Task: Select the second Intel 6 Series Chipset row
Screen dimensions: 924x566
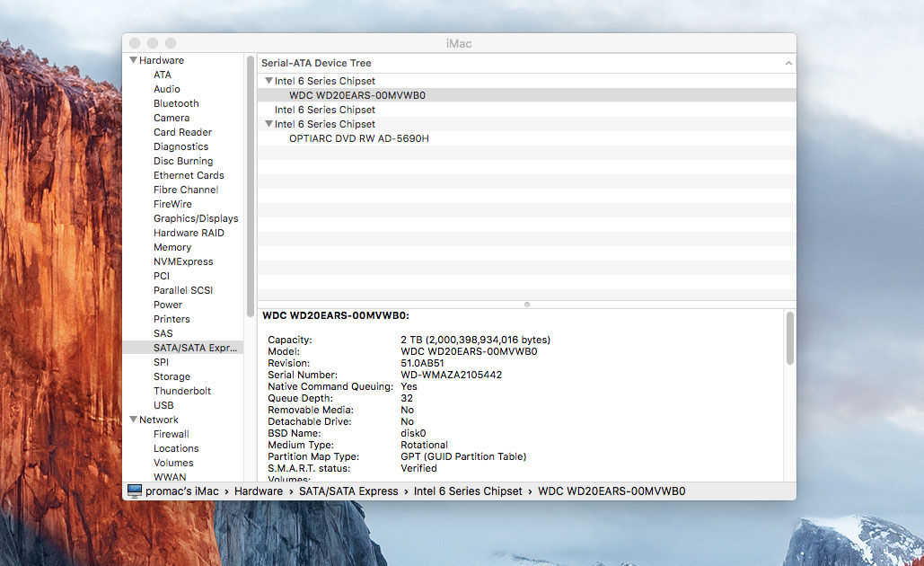Action: 324,110
